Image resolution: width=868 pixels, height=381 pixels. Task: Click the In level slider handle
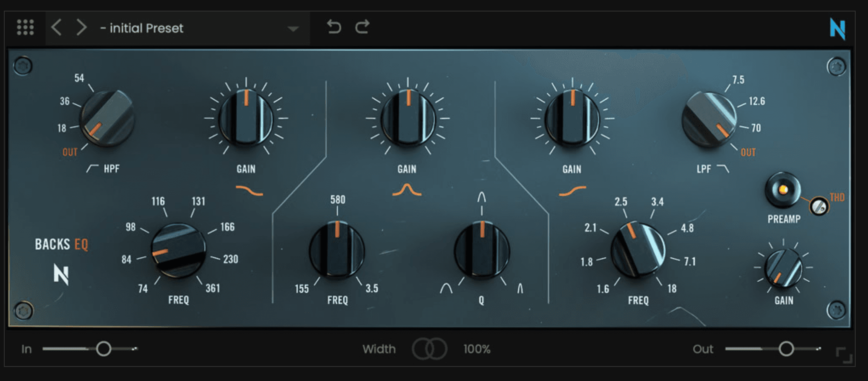(103, 349)
